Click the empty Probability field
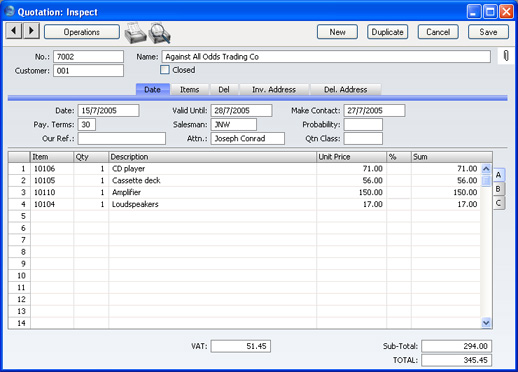This screenshot has width=518, height=372. [x=363, y=124]
